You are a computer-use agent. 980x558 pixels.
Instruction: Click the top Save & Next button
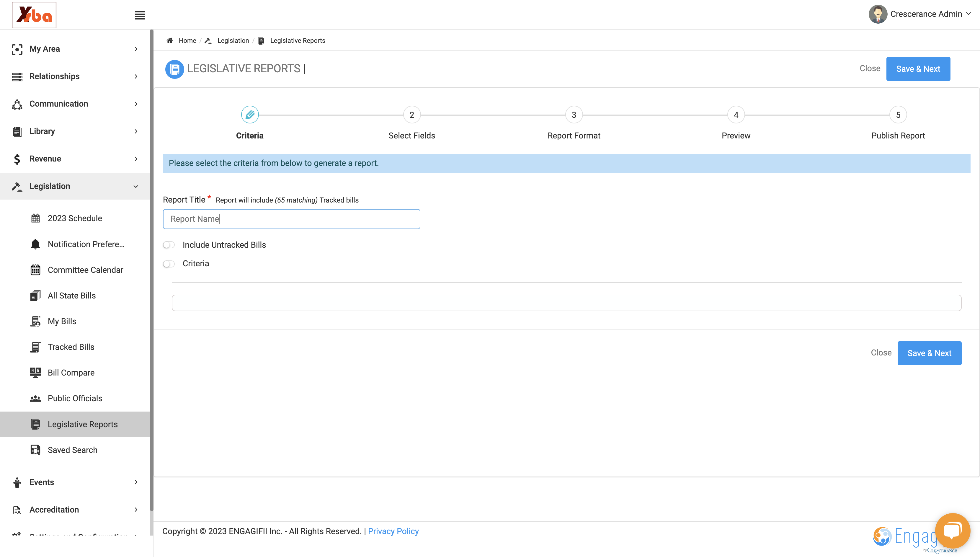pyautogui.click(x=918, y=69)
